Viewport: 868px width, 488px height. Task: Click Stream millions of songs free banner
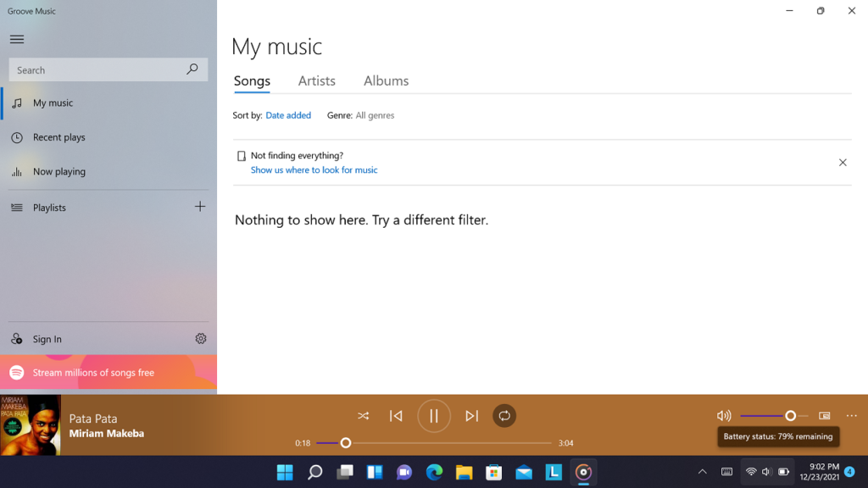[x=108, y=373]
